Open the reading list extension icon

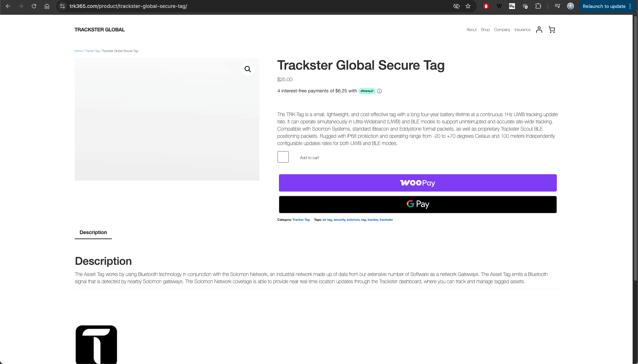[512, 6]
